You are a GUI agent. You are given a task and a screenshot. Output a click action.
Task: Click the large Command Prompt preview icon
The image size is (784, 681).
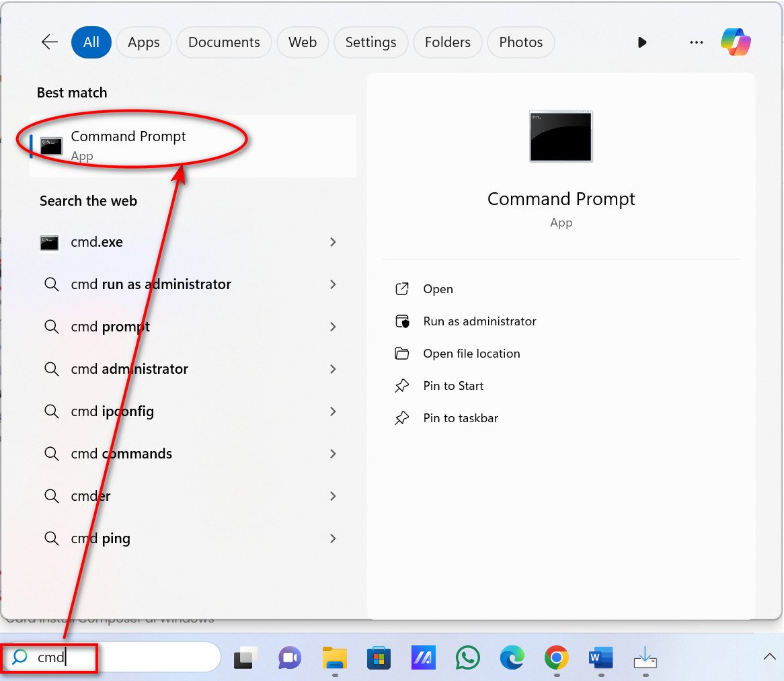click(561, 136)
